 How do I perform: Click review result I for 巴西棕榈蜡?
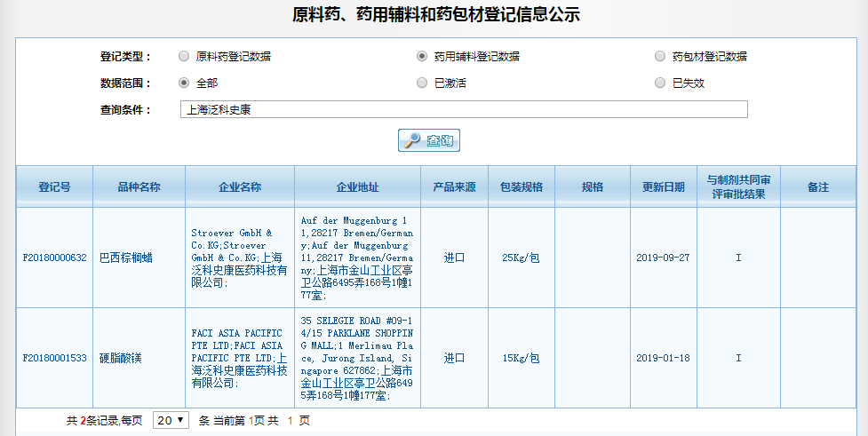point(738,258)
